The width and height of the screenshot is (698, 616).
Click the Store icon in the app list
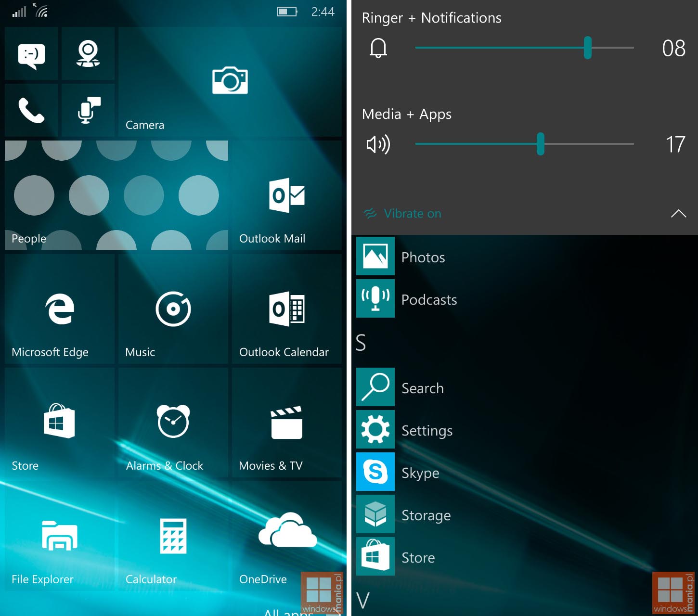[x=375, y=556]
